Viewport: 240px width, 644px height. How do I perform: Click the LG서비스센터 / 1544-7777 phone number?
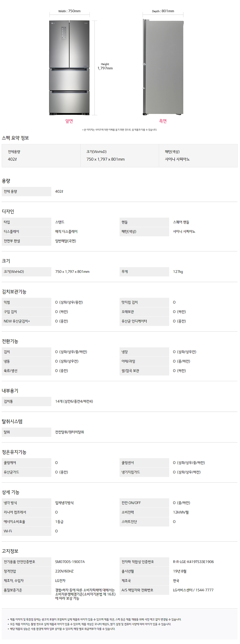point(193,590)
